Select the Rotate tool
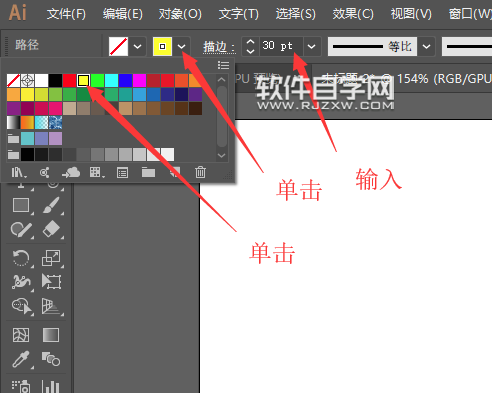 click(x=21, y=258)
